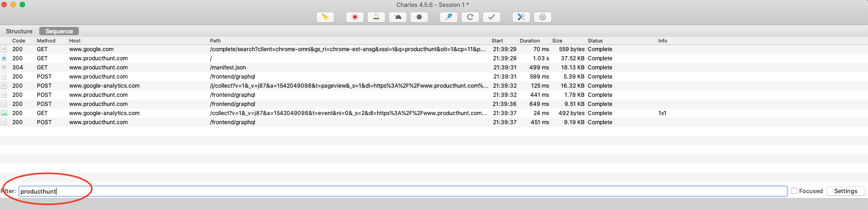This screenshot has height=210, width=868.
Task: Validate selected with checkmark icon
Action: 491,17
